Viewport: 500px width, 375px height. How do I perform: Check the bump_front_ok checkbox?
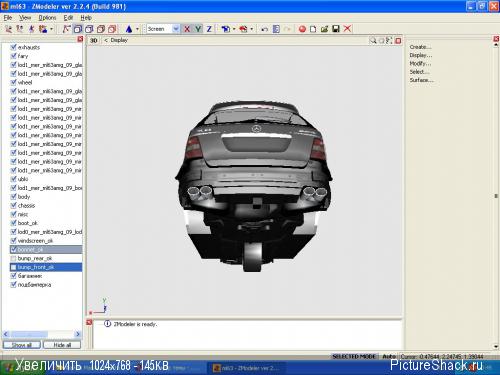(13, 267)
